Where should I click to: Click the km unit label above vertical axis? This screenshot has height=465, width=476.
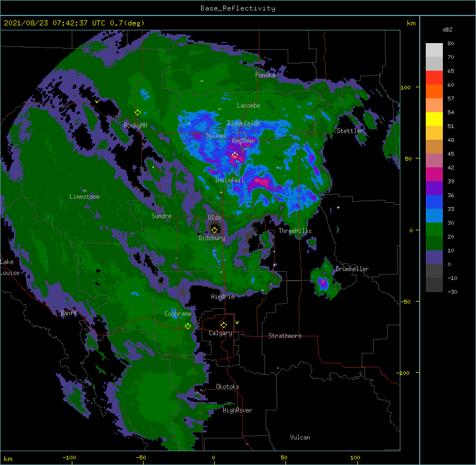point(411,23)
